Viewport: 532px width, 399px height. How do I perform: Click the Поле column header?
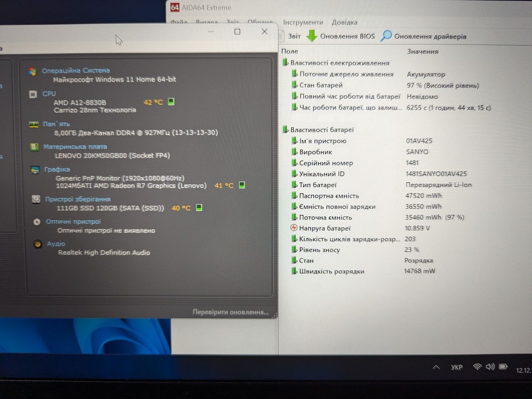pos(290,51)
